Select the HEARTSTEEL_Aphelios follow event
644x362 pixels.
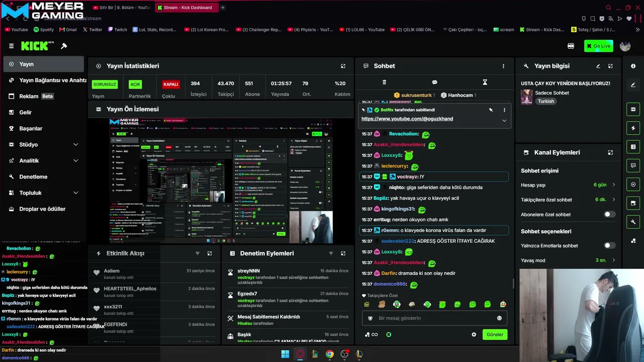tap(154, 292)
